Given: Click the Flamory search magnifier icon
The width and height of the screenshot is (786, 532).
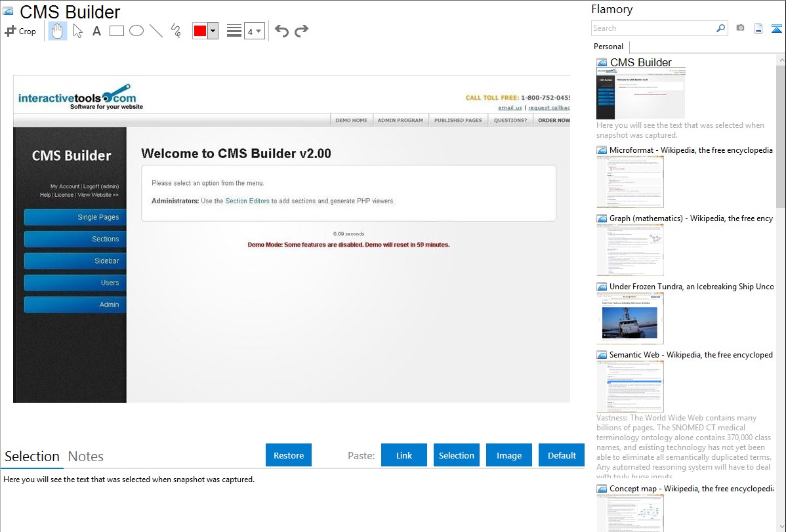Looking at the screenshot, I should [720, 28].
